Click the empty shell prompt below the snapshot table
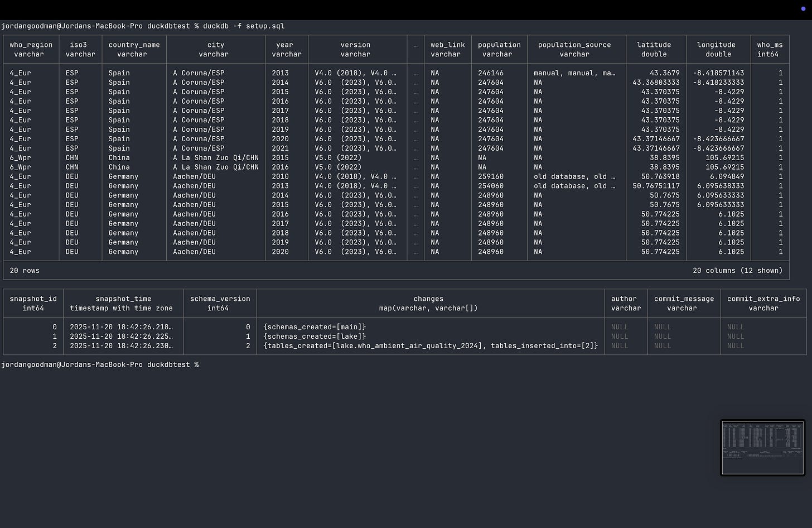The height and width of the screenshot is (528, 812). tap(100, 365)
